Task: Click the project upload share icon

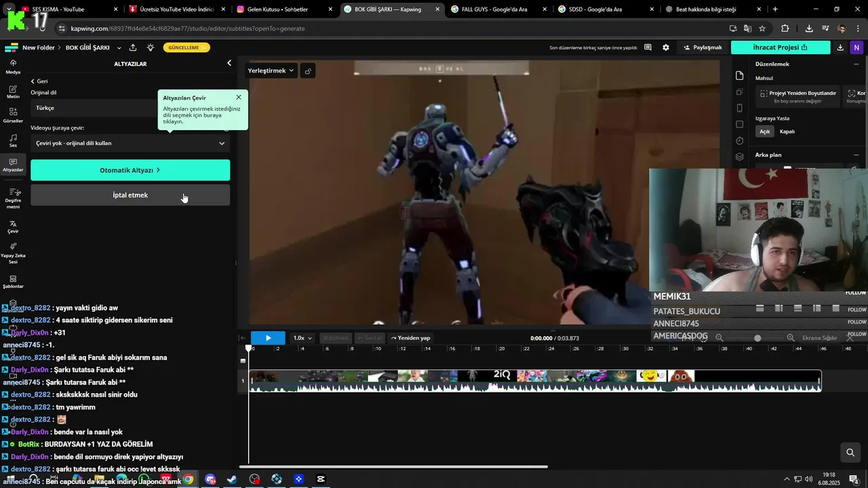Action: click(x=133, y=47)
